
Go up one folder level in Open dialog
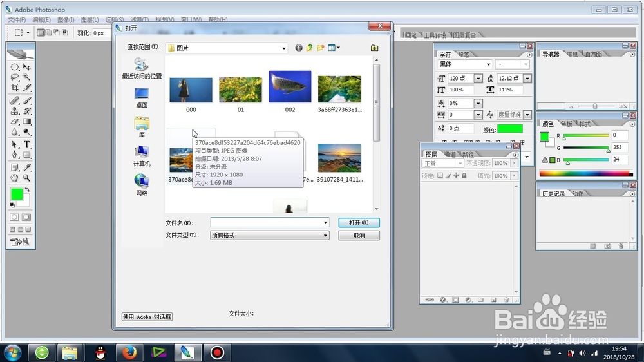click(309, 48)
